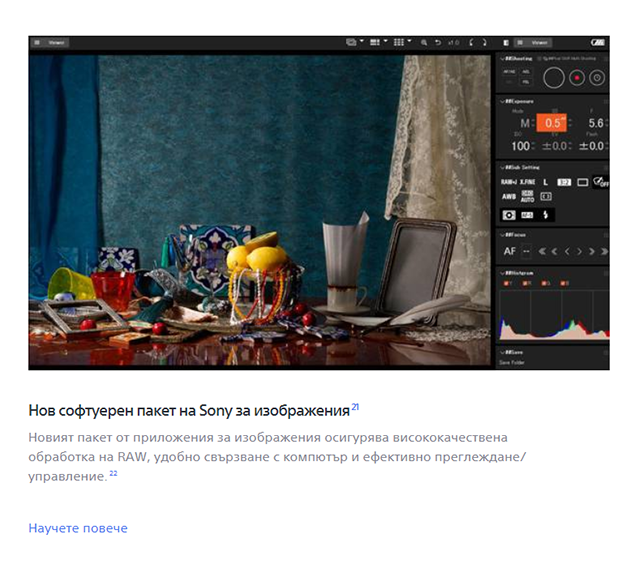Click the x1.0 zoom ratio indicator
The width and height of the screenshot is (629, 564).
pos(453,43)
